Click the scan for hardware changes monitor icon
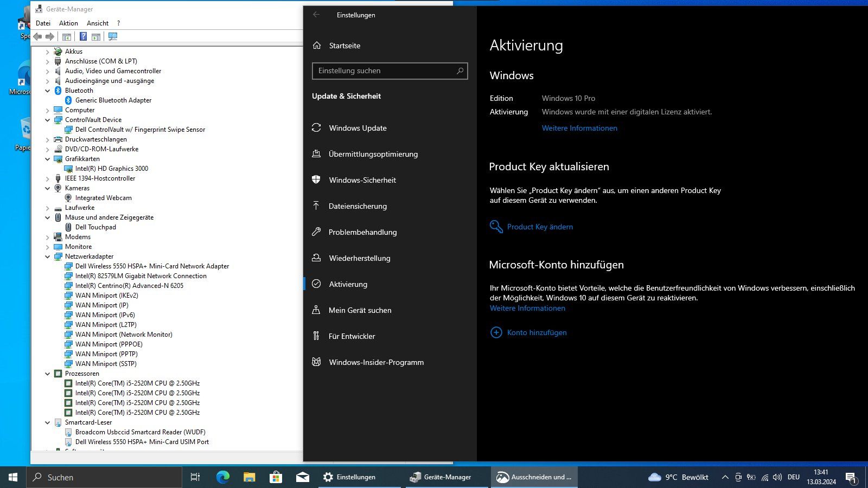Screen dimensions: 868x488 pyautogui.click(x=112, y=36)
